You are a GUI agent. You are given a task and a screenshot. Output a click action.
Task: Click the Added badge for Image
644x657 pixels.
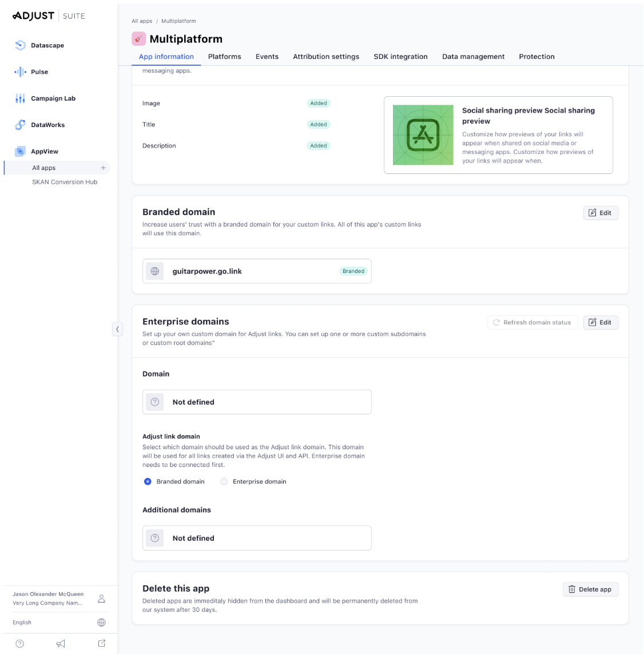(x=319, y=104)
